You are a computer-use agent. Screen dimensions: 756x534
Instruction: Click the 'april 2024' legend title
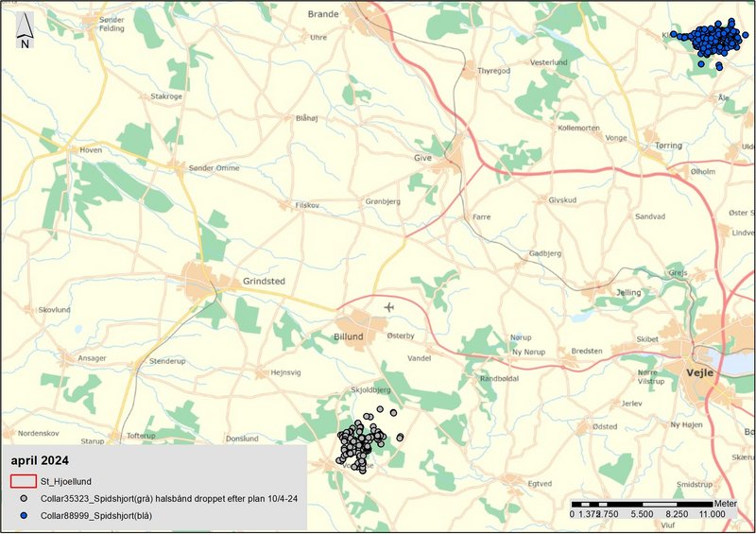[x=43, y=461]
